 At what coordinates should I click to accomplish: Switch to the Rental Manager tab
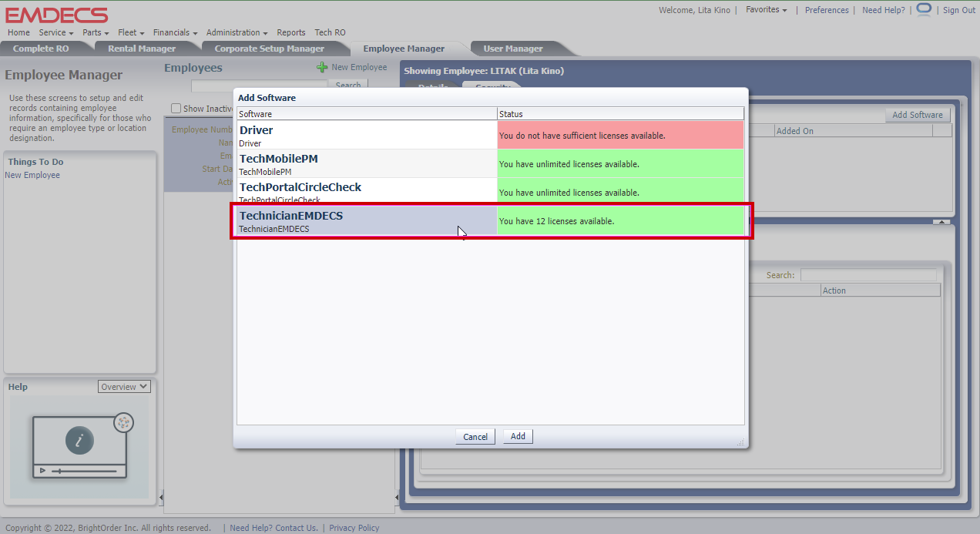pos(142,49)
